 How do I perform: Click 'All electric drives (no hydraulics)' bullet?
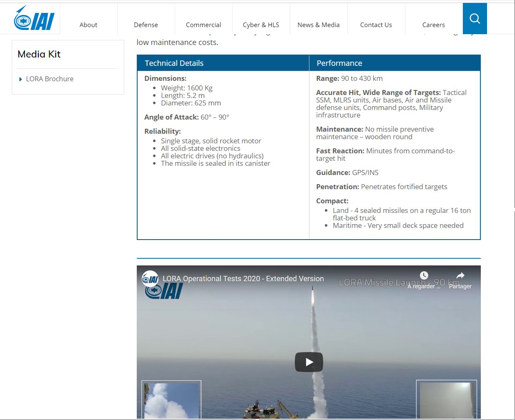(x=212, y=156)
